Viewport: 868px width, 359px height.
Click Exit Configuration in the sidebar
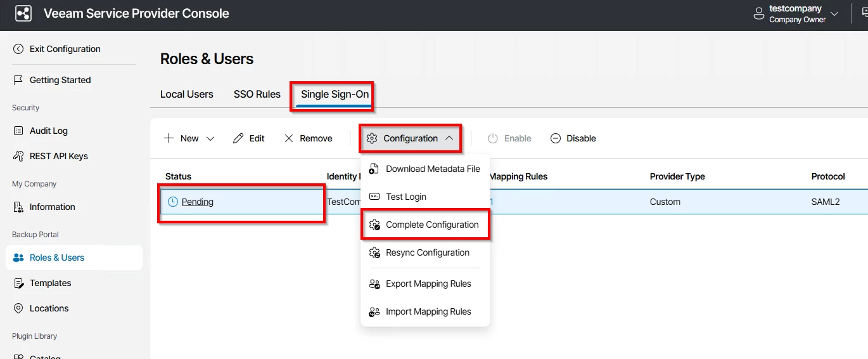pos(65,49)
